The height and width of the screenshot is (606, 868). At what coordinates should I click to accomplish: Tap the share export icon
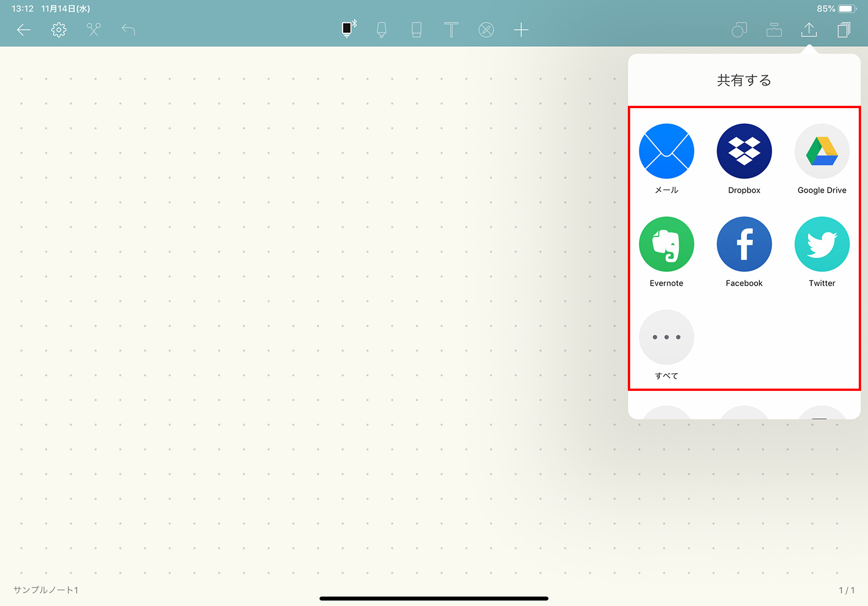[x=809, y=29]
